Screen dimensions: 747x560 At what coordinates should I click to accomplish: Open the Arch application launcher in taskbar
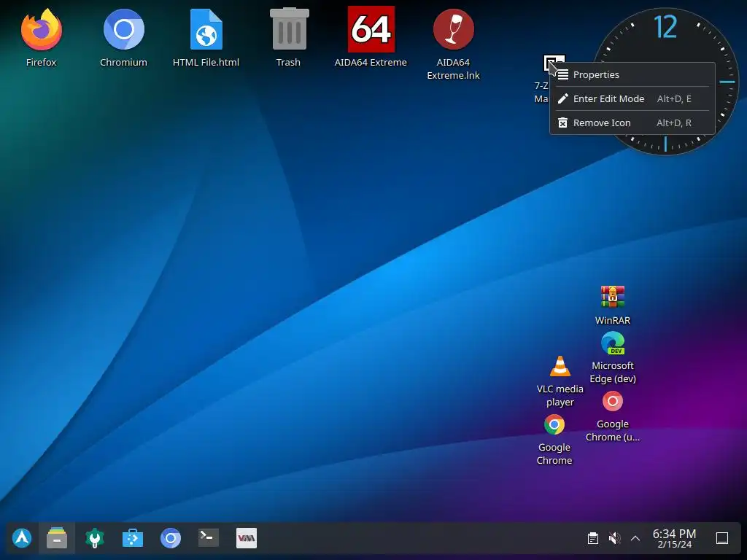pyautogui.click(x=22, y=538)
